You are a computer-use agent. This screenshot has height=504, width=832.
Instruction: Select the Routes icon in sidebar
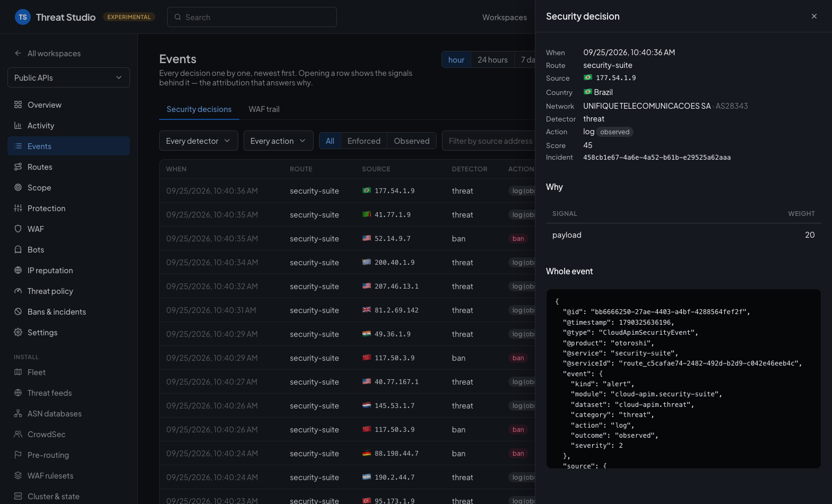(18, 167)
